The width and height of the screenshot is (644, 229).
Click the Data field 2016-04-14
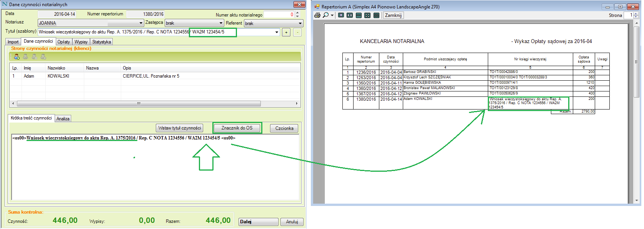coord(57,14)
